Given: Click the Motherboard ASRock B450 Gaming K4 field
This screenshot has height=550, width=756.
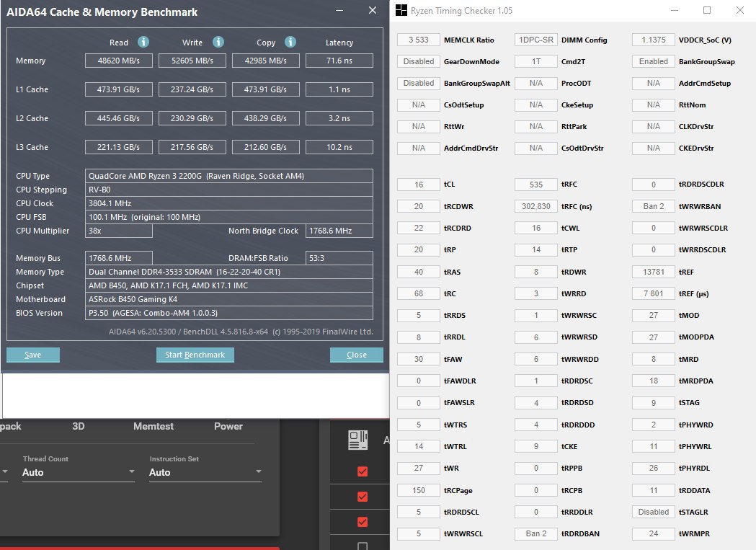Looking at the screenshot, I should coord(229,299).
